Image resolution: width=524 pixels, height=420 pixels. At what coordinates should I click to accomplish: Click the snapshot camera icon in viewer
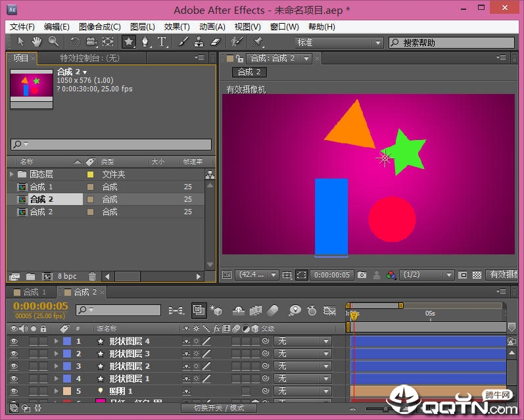[x=361, y=275]
